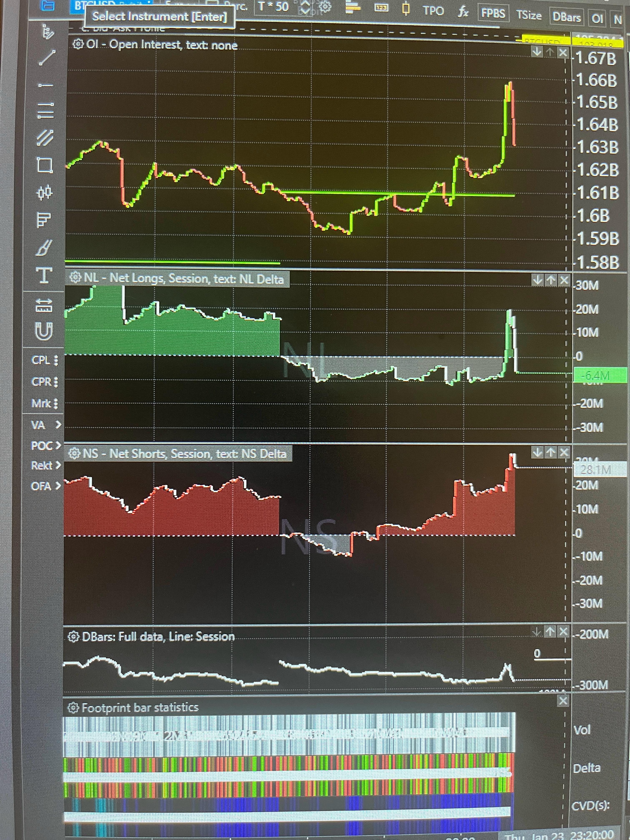Click the OI - Open Interest panel title
The image size is (630, 840).
[162, 45]
